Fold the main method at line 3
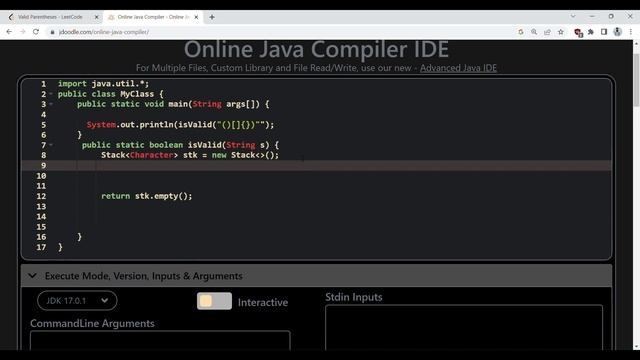Screen dimensions: 640x360 (x=51, y=104)
